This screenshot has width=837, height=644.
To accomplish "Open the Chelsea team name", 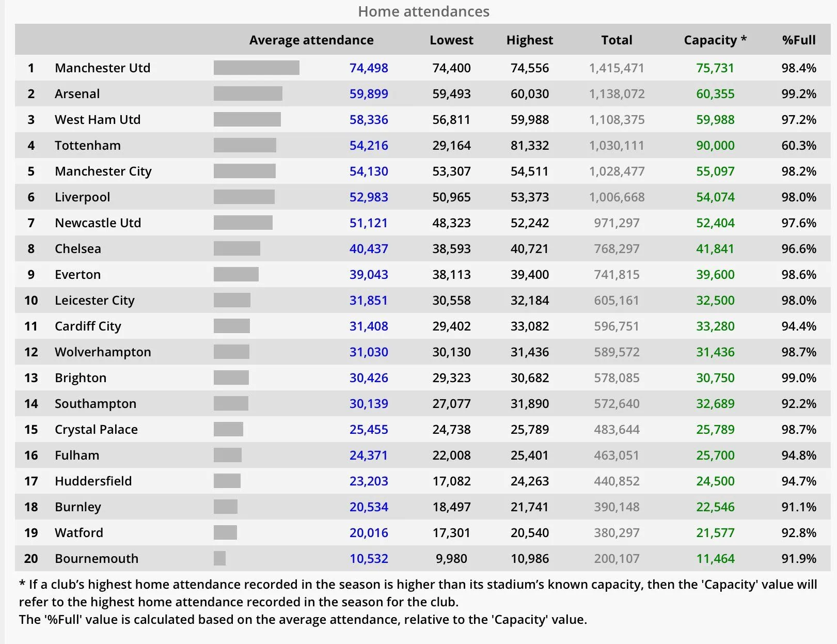I will point(77,248).
